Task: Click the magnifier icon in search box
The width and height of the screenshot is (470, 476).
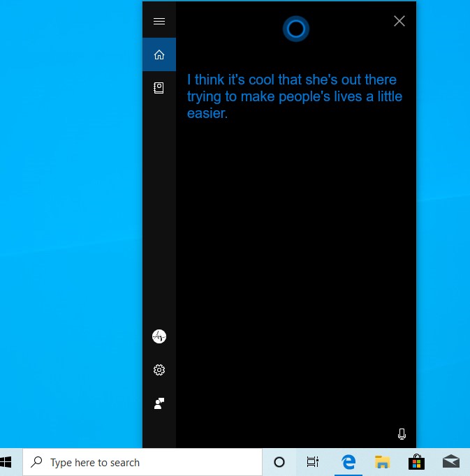Action: [36, 462]
